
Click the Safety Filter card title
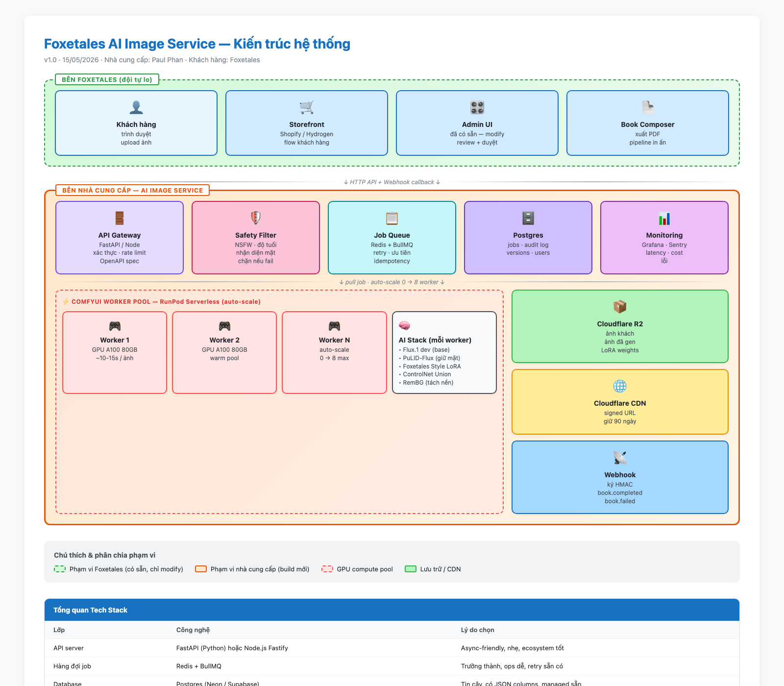click(256, 235)
